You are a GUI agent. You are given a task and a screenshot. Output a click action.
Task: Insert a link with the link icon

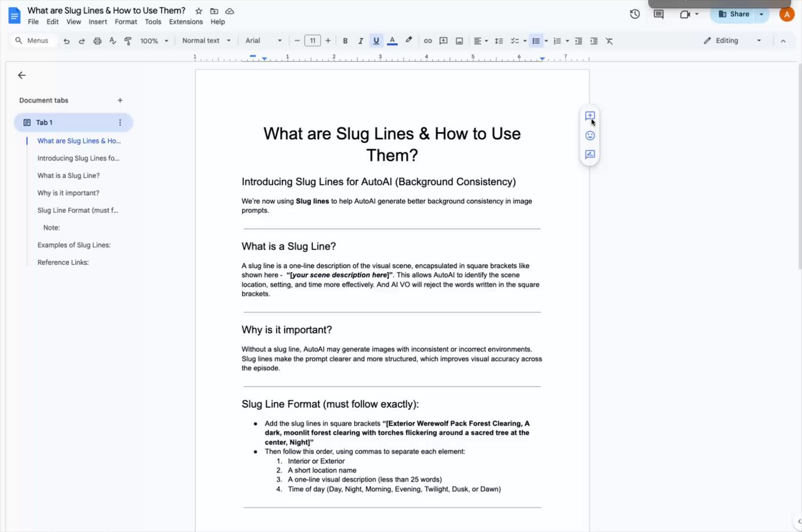(x=428, y=41)
